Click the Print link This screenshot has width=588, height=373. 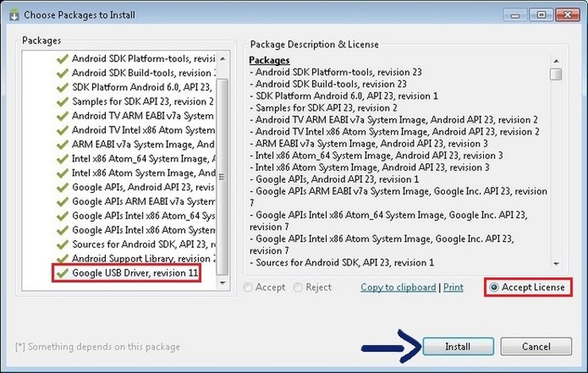453,288
